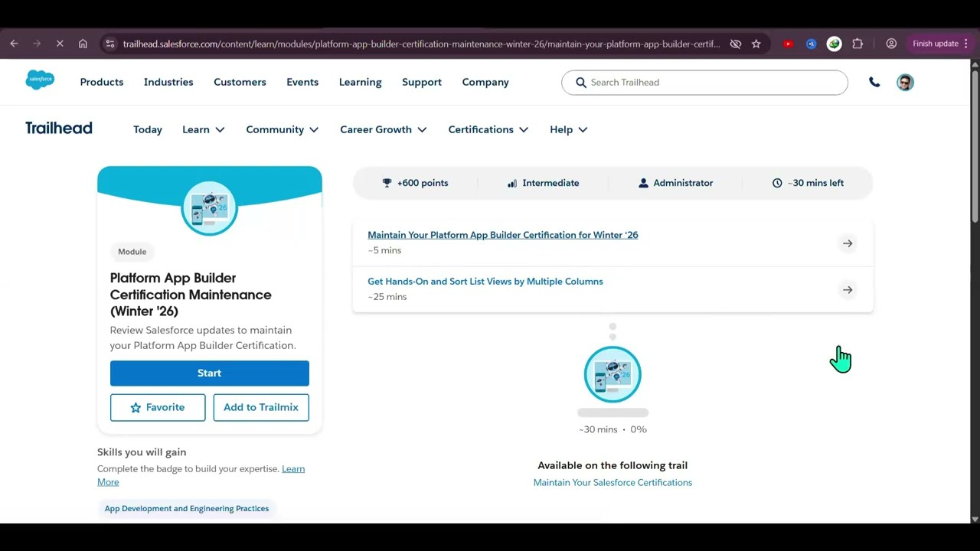Screen dimensions: 980x551
Task: Open the Extensions puzzle icon
Action: point(857,44)
